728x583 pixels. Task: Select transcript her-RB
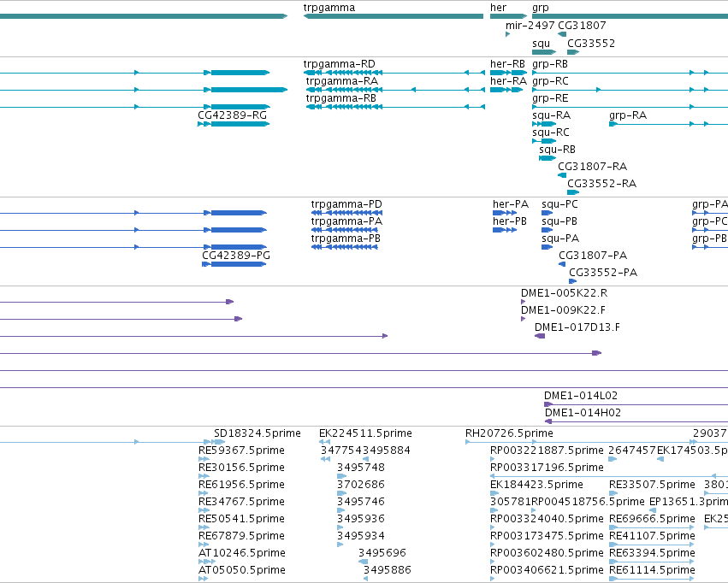(x=507, y=64)
